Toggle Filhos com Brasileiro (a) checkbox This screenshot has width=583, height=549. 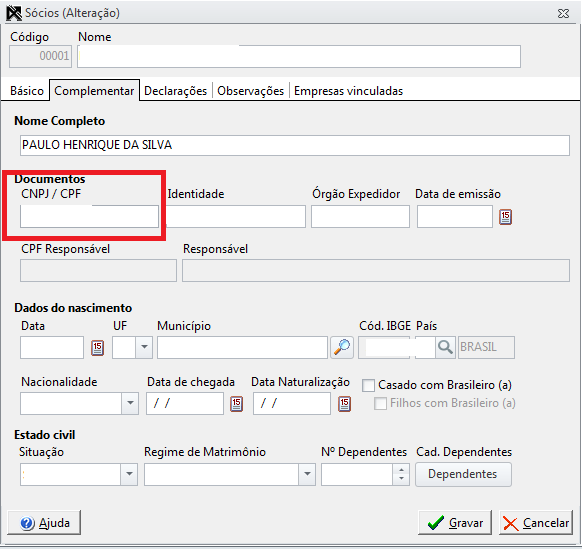(380, 403)
